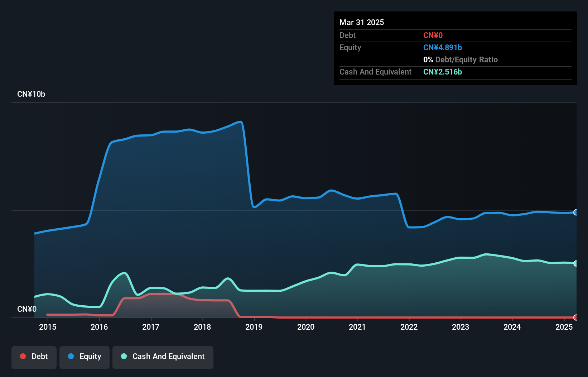Viewport: 588px width, 377px height.
Task: Click the CN¥0 y-axis label
Action: point(27,309)
